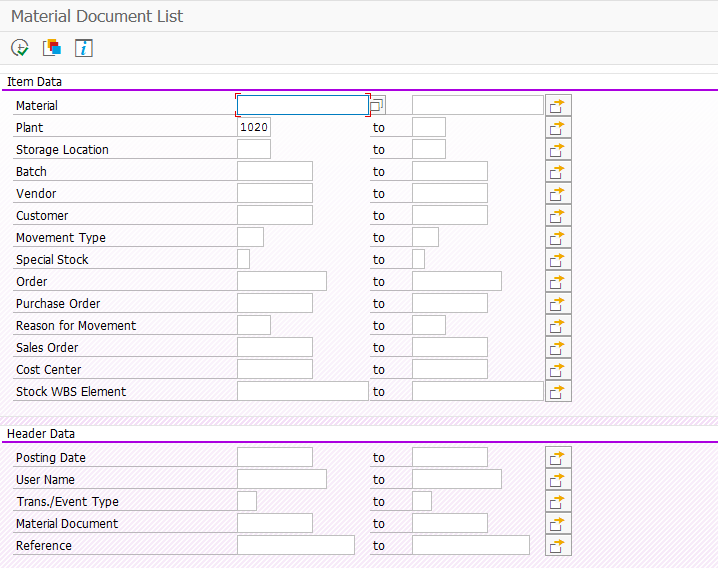The height and width of the screenshot is (568, 718).
Task: Open multiple selection for User Name
Action: 558,480
